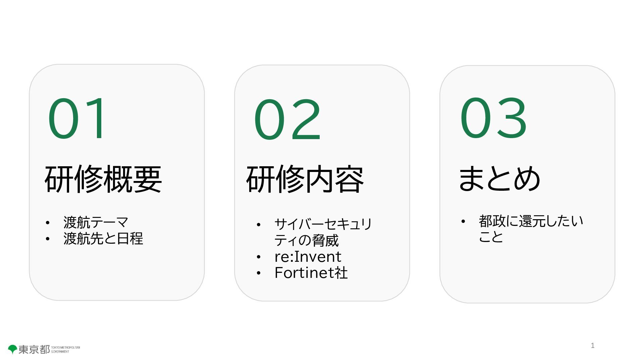Click the slide page number 1

tap(593, 346)
